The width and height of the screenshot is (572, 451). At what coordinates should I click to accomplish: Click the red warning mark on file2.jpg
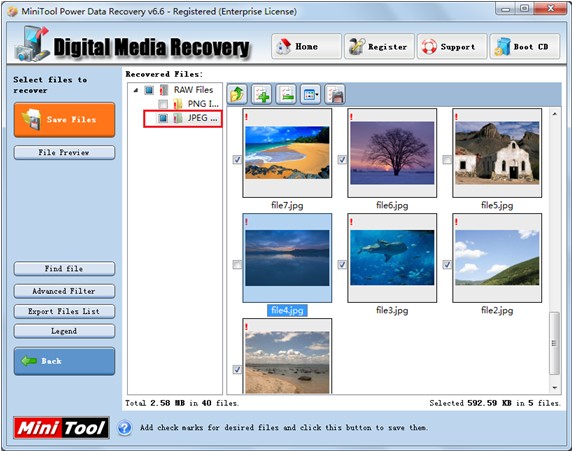[x=456, y=221]
